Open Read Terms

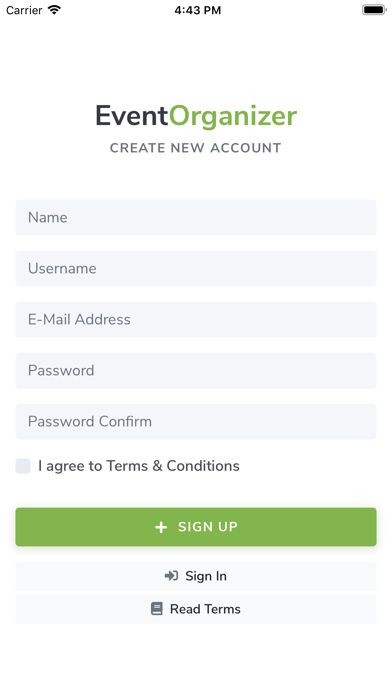click(x=196, y=609)
